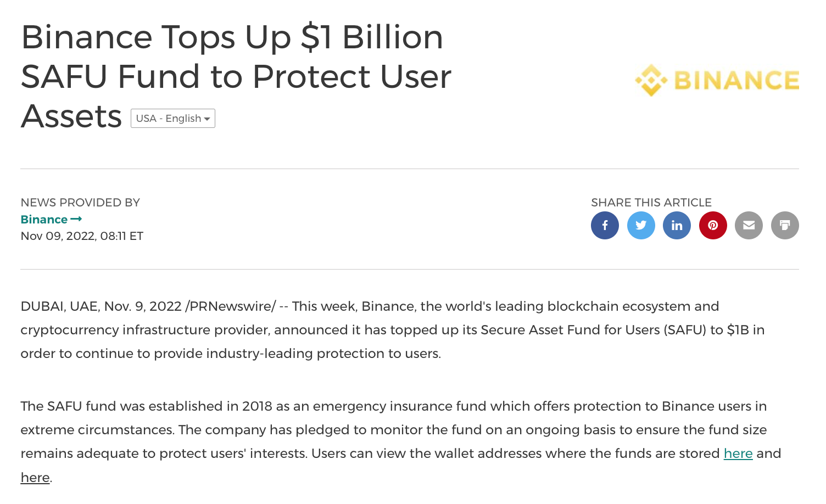Share the article on Twitter

641,225
